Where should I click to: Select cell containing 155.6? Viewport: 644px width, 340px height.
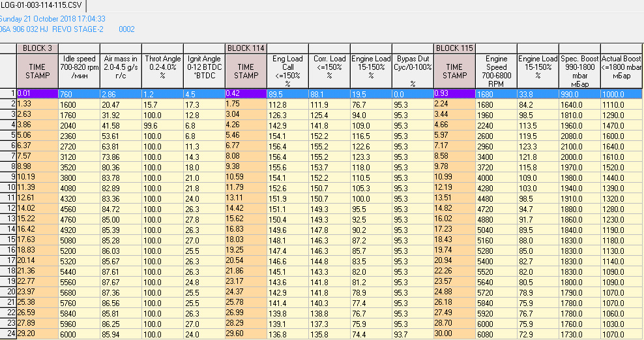287,167
